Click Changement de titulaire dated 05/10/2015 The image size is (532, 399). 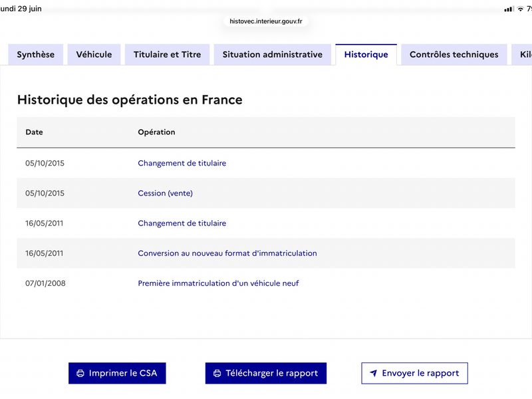pyautogui.click(x=182, y=163)
